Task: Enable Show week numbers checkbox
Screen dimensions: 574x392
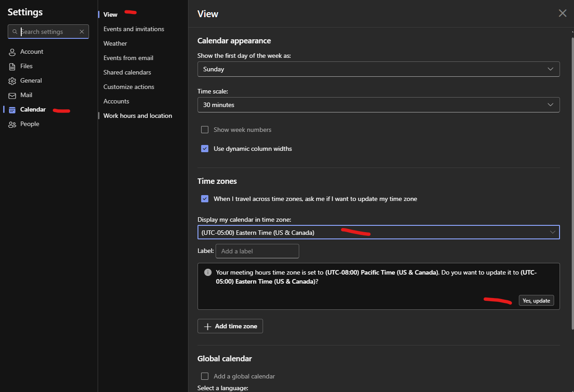Action: click(x=205, y=130)
